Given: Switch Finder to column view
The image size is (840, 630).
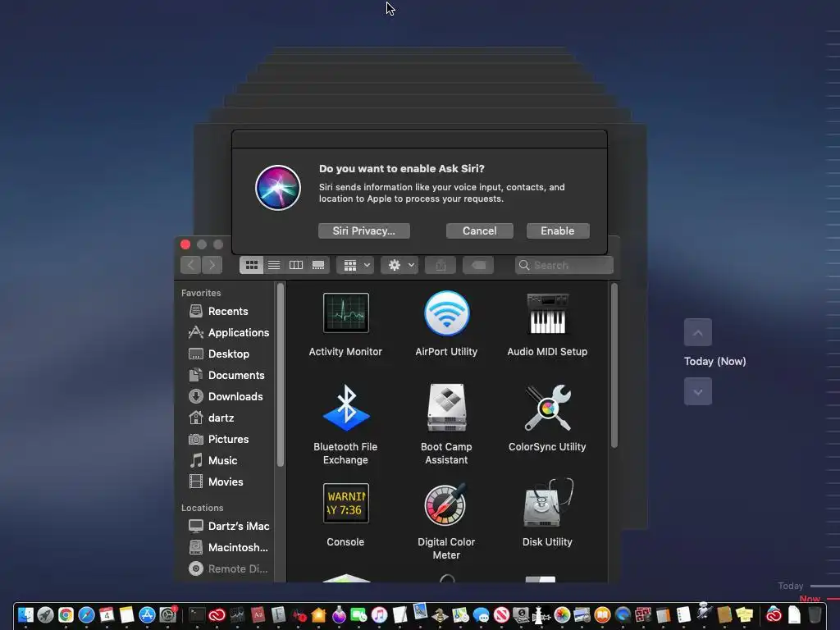Looking at the screenshot, I should click(295, 265).
